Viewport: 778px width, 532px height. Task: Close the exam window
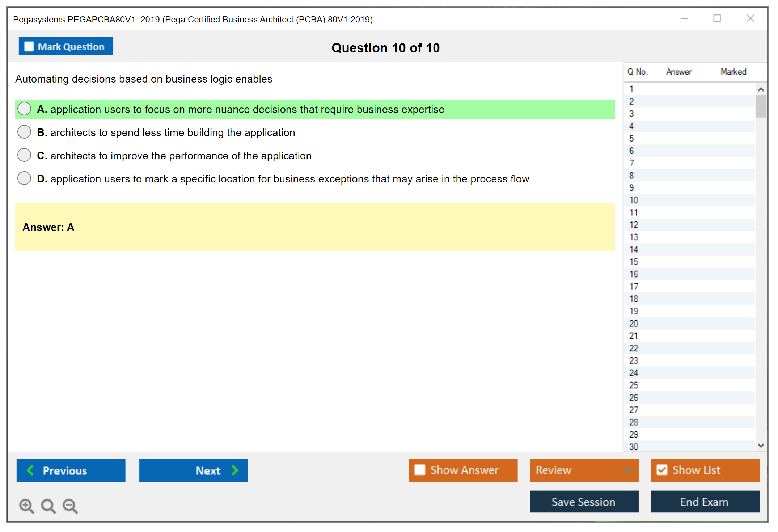click(750, 18)
